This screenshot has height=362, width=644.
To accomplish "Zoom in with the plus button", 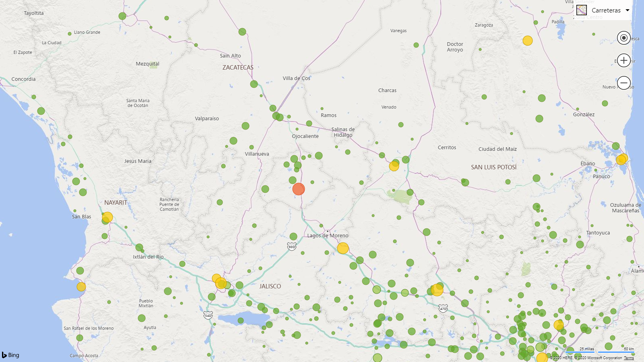I will tap(624, 60).
